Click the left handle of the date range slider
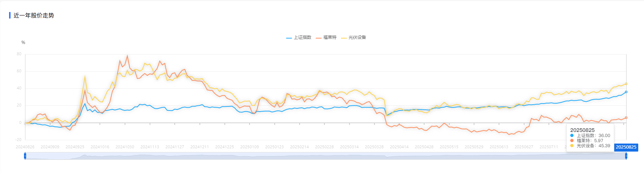644x173 pixels. (x=25, y=156)
